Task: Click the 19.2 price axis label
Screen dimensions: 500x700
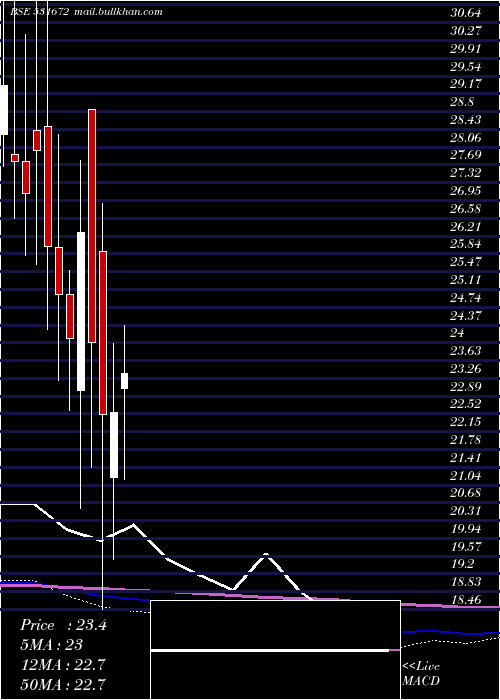Action: click(x=462, y=564)
